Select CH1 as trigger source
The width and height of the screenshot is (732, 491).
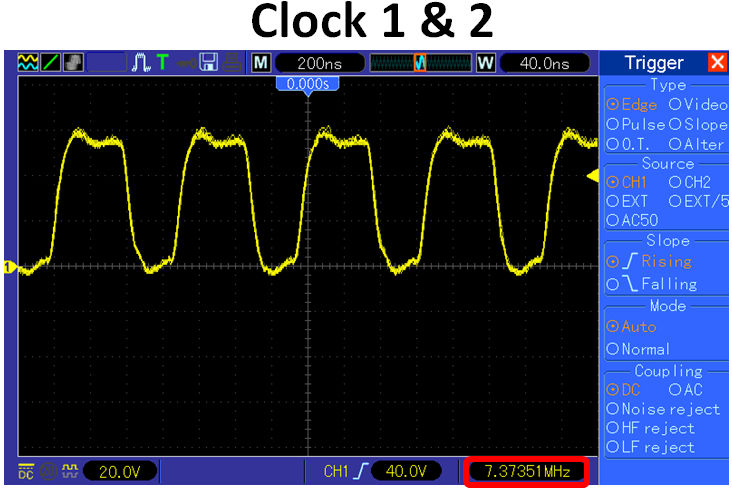click(626, 182)
